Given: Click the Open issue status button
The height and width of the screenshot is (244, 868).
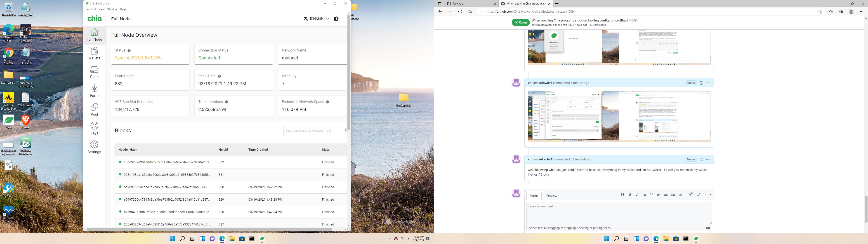Looking at the screenshot, I should tap(521, 22).
